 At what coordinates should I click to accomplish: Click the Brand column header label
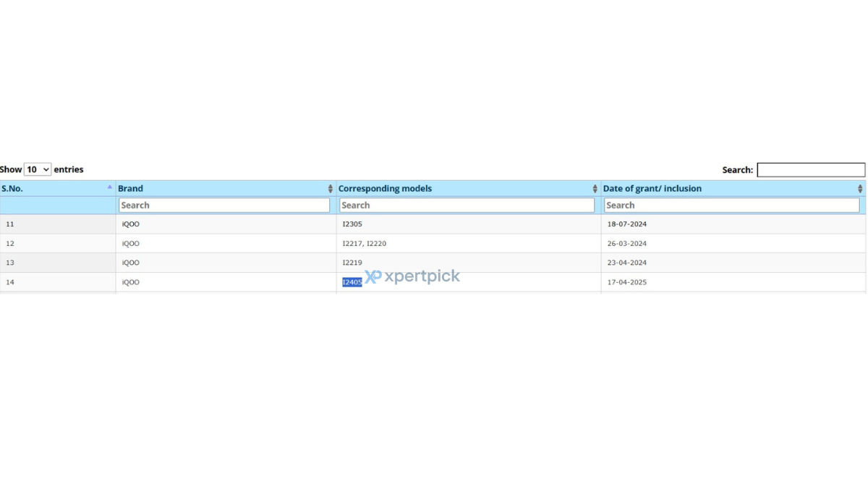pos(130,188)
